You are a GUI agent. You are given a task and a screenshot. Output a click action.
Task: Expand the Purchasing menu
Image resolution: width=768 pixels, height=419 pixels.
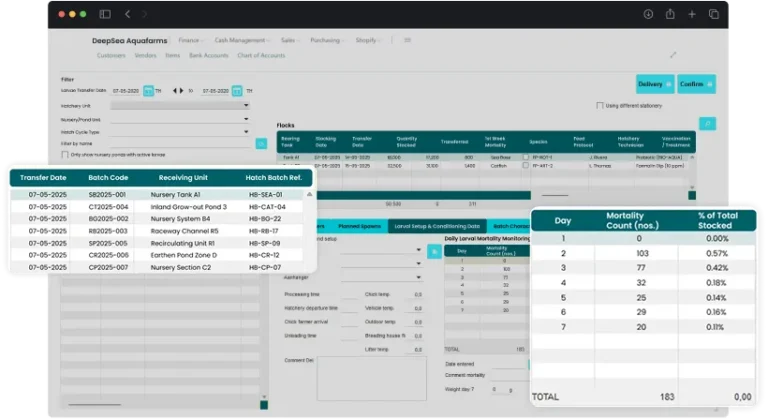pos(327,40)
